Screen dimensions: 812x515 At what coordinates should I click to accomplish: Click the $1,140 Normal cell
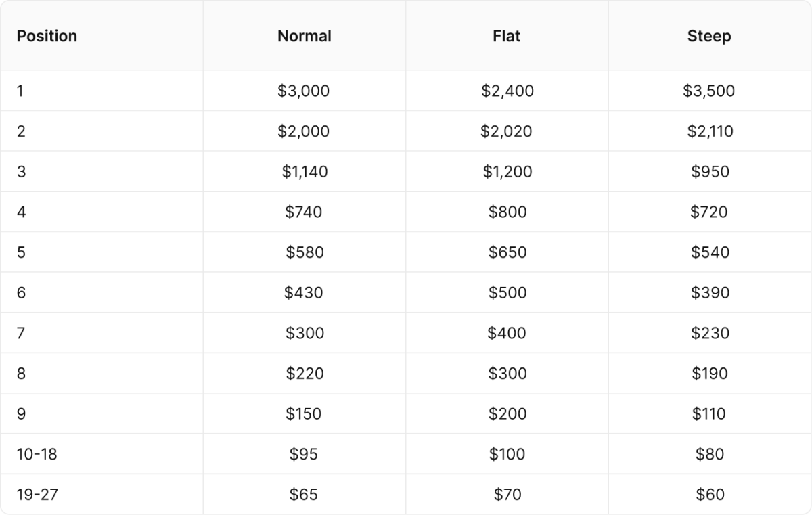(x=304, y=172)
